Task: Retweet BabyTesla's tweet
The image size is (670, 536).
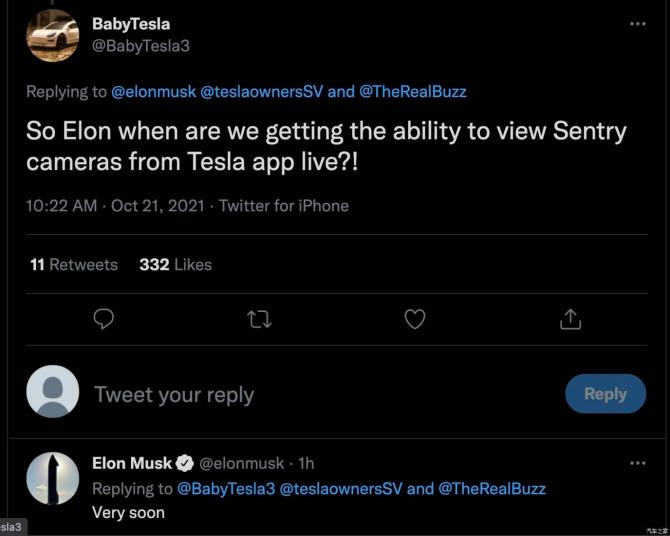Action: click(x=259, y=319)
